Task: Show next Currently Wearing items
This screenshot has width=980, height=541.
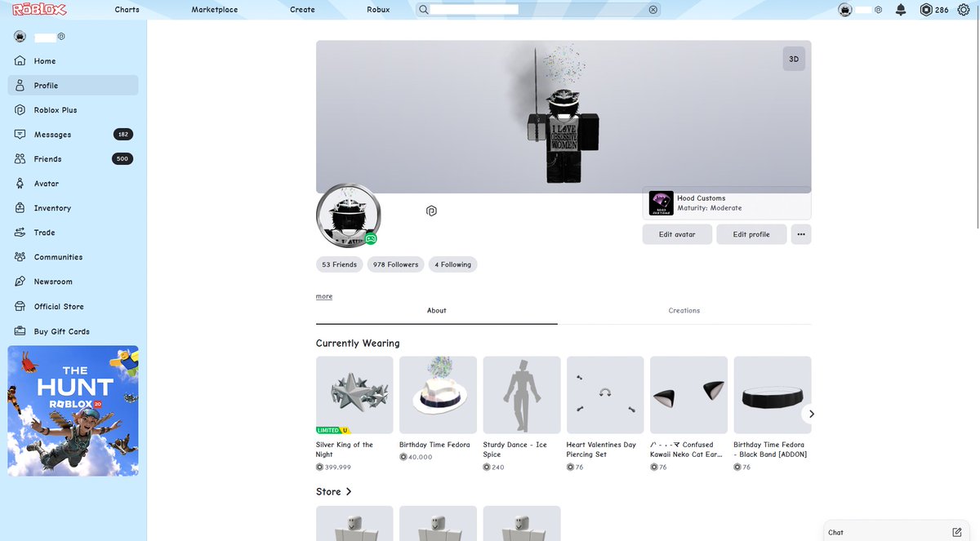Action: pos(811,414)
